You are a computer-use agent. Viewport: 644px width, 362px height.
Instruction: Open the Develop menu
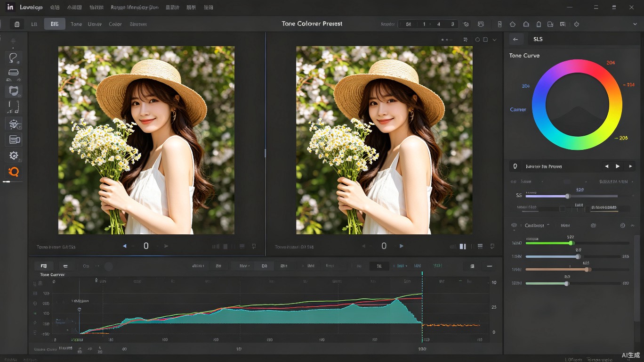[32, 8]
